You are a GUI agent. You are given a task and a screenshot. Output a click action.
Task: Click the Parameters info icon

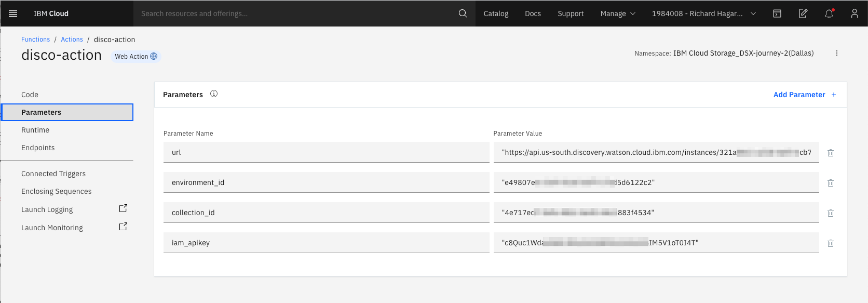tap(214, 94)
